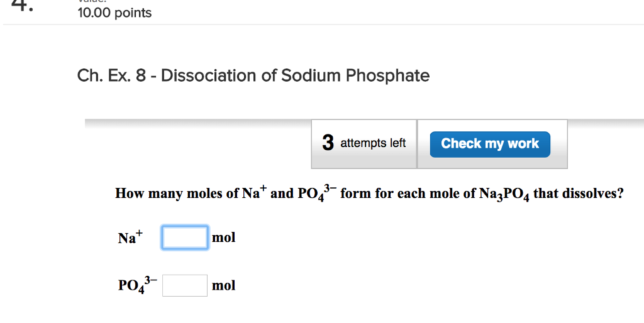644x323 pixels.
Task: Click the Na3PO4 formula in the question
Action: 504,194
